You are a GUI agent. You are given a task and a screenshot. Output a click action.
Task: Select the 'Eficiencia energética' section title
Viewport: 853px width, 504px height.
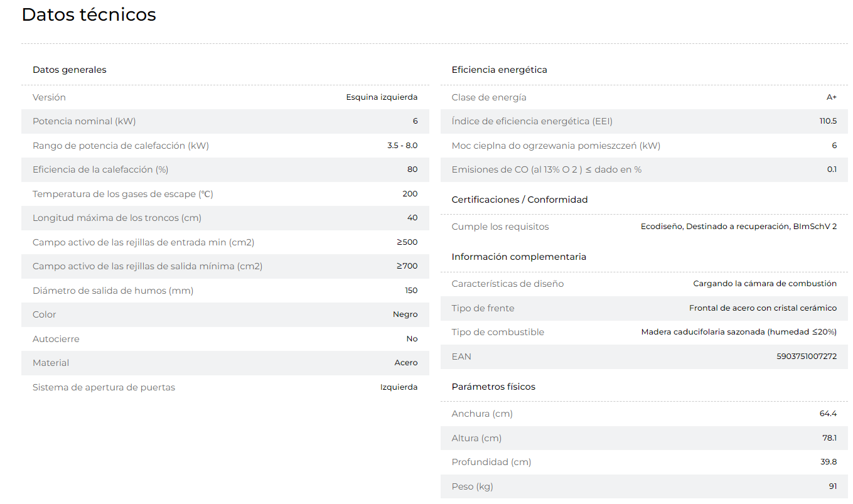click(x=500, y=70)
